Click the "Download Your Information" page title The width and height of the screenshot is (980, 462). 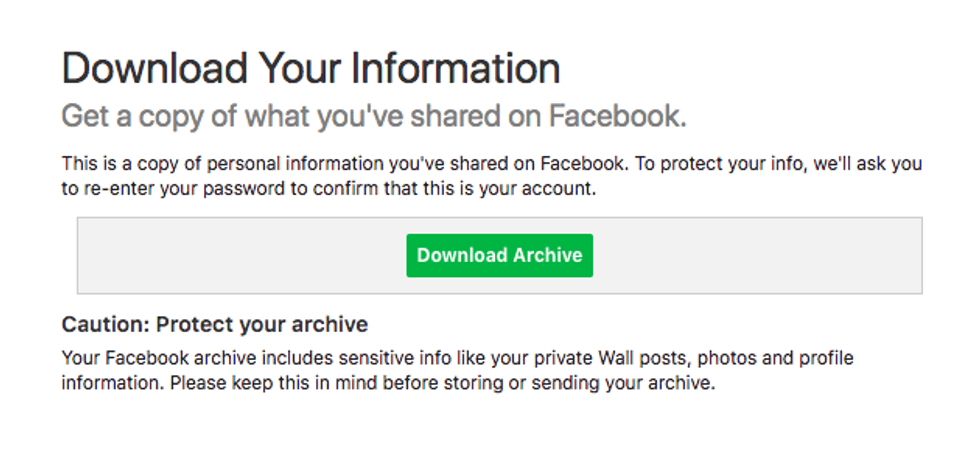pos(310,69)
